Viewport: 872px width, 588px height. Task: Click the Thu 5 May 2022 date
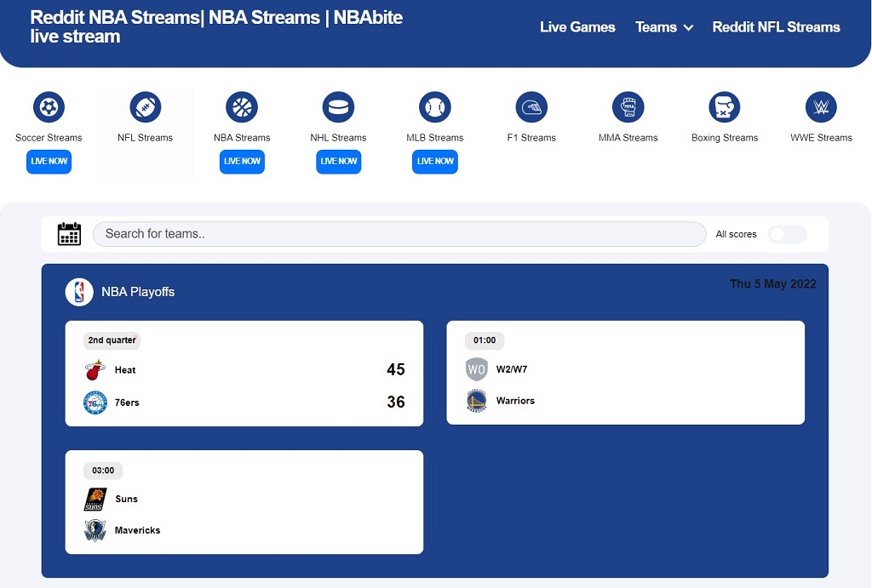[773, 284]
